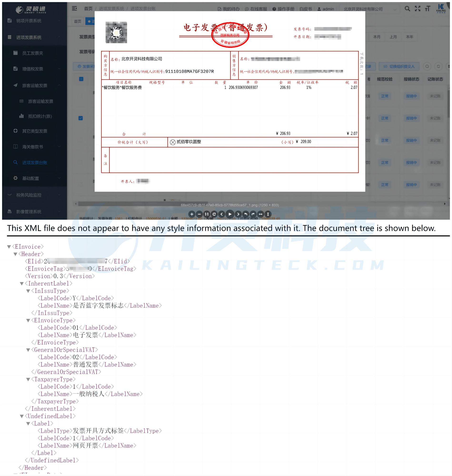Image resolution: width=452 pixels, height=476 pixels.
Task: Click 切换组织提交人 button
Action: click(399, 66)
